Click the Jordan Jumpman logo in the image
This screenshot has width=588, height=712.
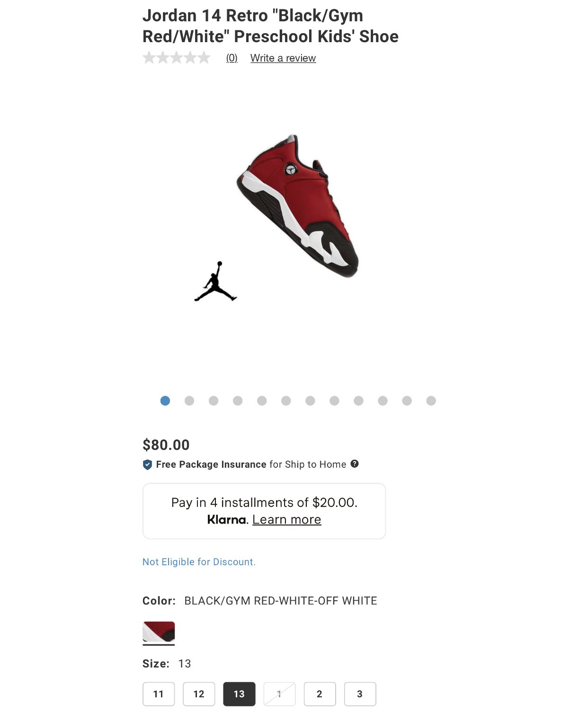[x=215, y=281]
